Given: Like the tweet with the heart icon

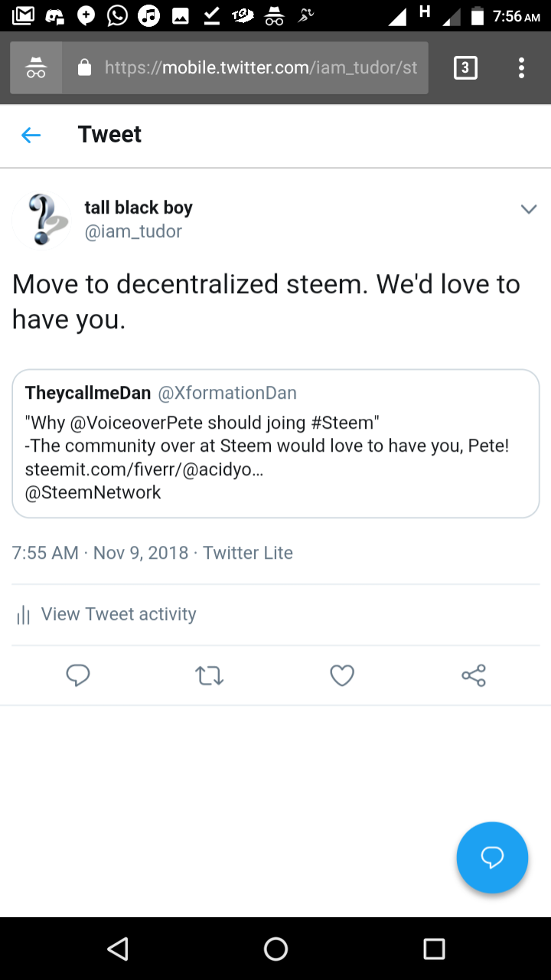Looking at the screenshot, I should point(342,675).
